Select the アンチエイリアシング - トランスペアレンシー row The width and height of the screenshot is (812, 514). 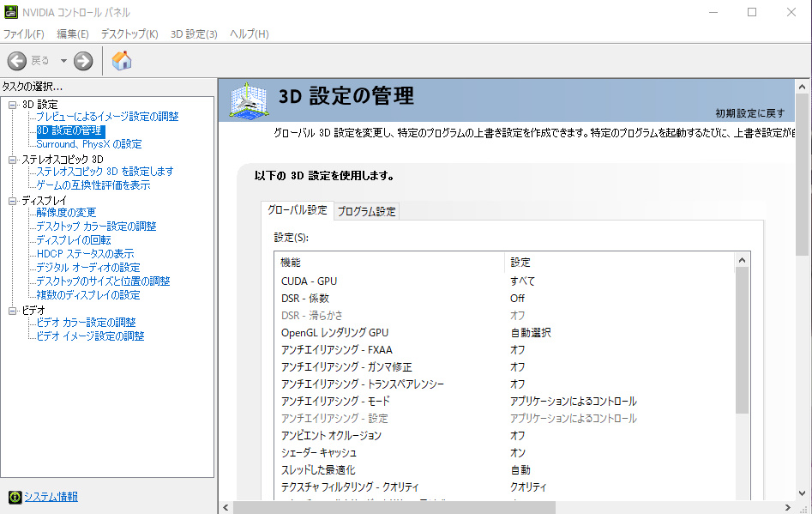coord(504,384)
